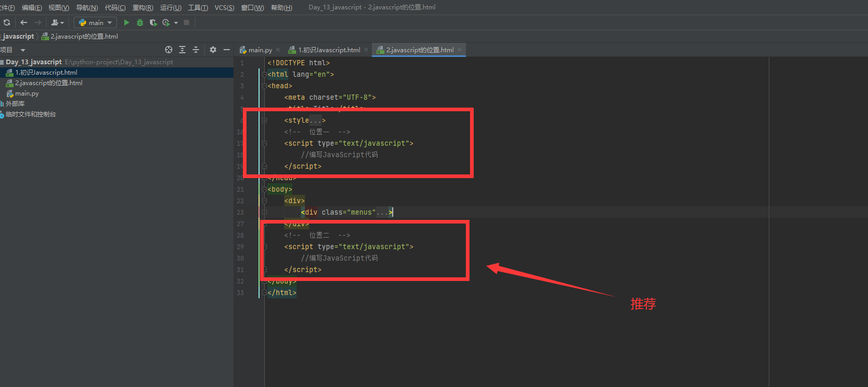The width and height of the screenshot is (868, 387).
Task: Open the 项目 view dropdown arrow
Action: tap(22, 50)
